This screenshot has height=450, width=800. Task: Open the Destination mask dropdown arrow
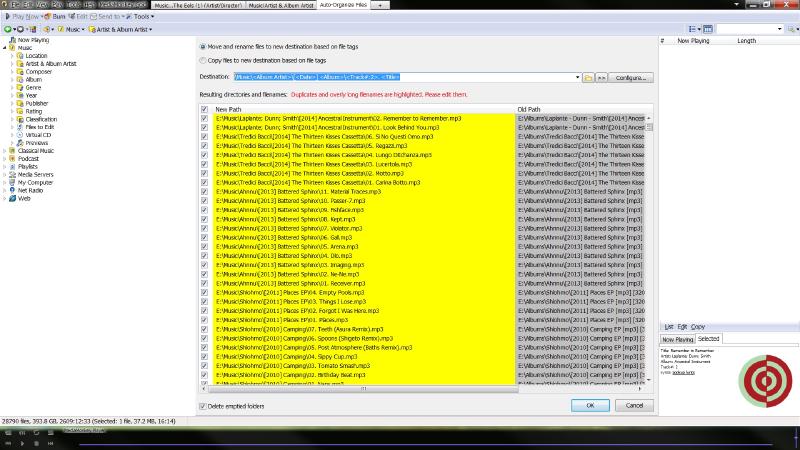pos(578,78)
